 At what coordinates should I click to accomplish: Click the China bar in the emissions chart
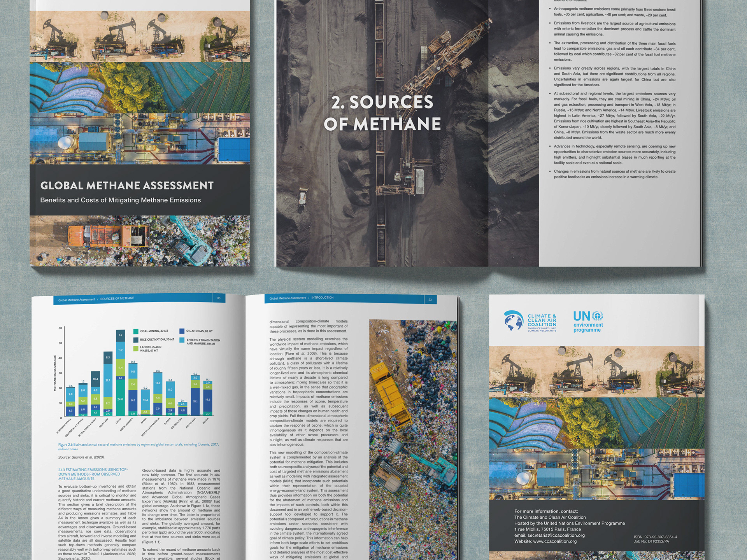point(121,373)
